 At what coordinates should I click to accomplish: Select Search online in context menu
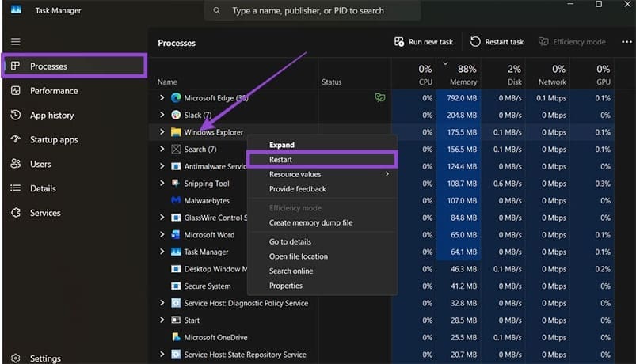pos(322,271)
